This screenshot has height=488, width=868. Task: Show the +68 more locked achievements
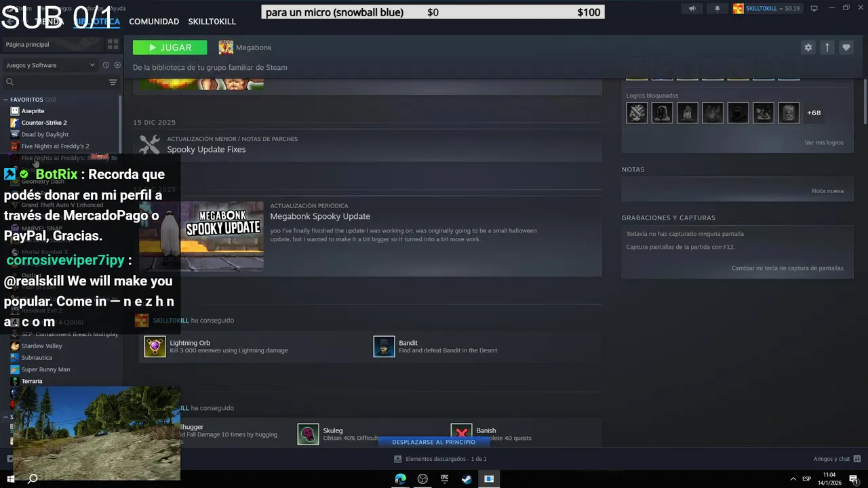click(x=814, y=113)
